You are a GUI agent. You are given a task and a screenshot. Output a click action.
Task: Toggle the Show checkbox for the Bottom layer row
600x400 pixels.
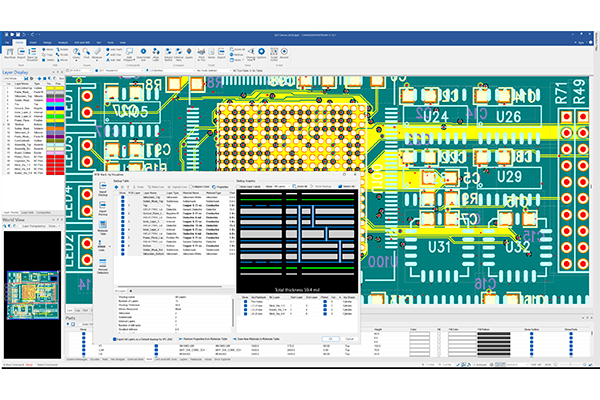[x=123, y=245]
